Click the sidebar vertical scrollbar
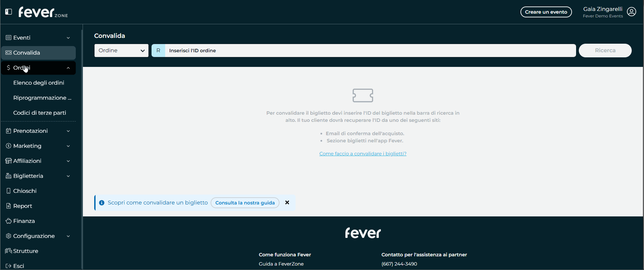Viewport: 644px width, 270px height. (x=82, y=148)
